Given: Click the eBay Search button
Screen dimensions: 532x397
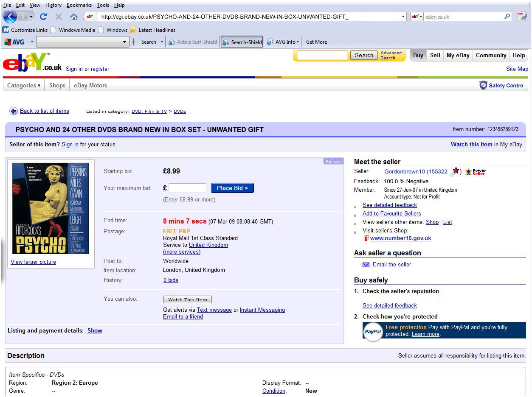Looking at the screenshot, I should click(364, 55).
